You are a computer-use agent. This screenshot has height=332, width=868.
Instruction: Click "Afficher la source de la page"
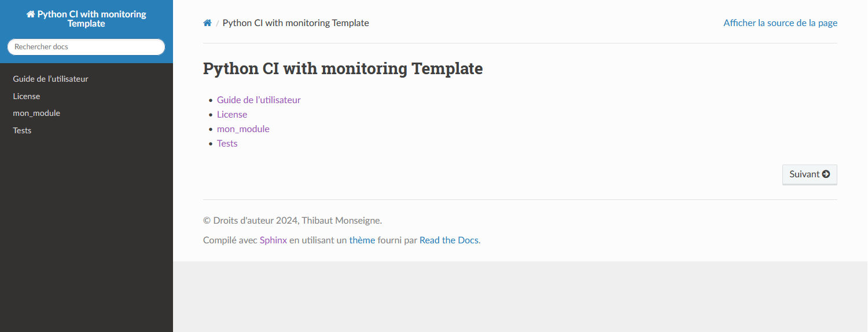tap(780, 23)
